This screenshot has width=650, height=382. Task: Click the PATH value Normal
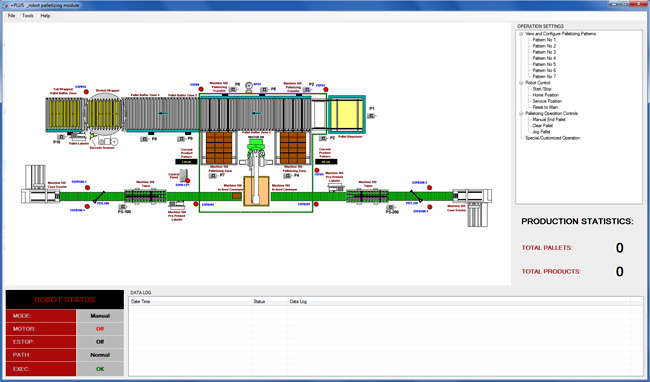(x=100, y=355)
